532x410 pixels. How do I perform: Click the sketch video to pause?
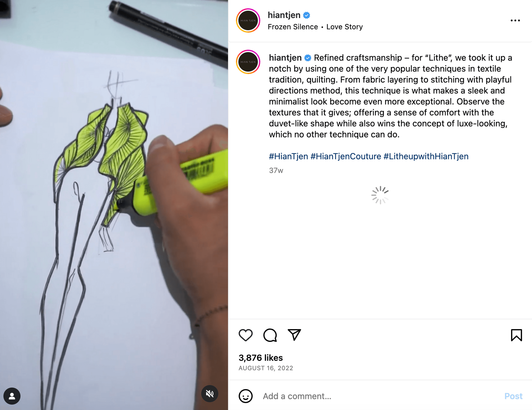click(114, 205)
